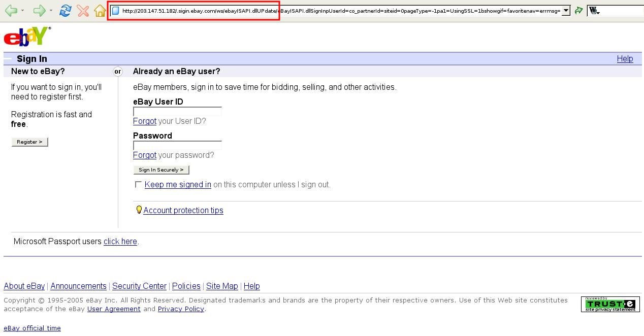Click the 'Registration is fast and free' text

pyautogui.click(x=51, y=119)
